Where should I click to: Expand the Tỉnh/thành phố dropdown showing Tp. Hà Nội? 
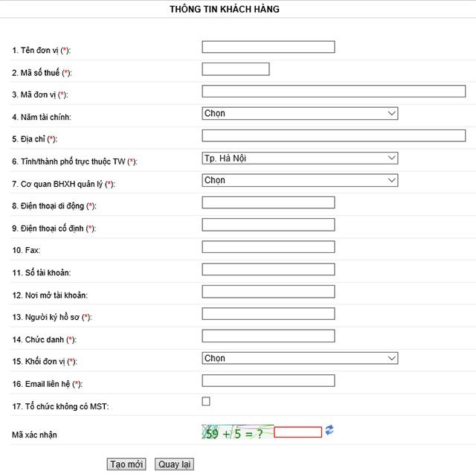click(300, 158)
